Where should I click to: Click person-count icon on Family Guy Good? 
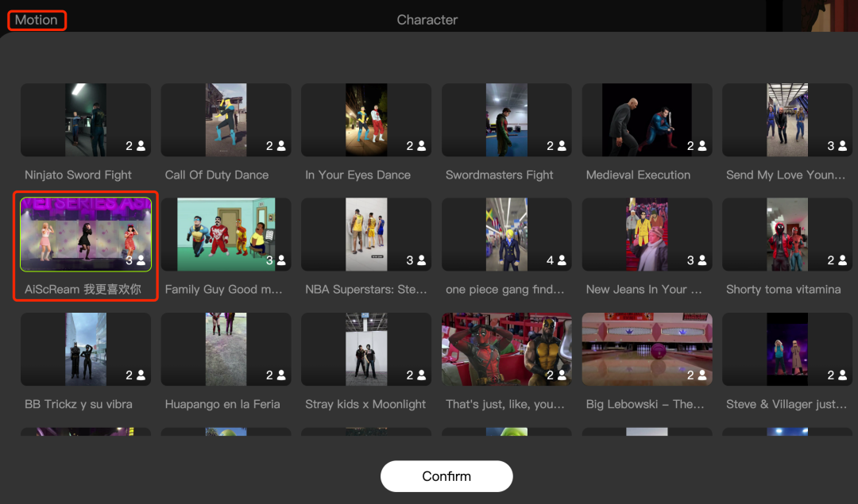(x=281, y=260)
